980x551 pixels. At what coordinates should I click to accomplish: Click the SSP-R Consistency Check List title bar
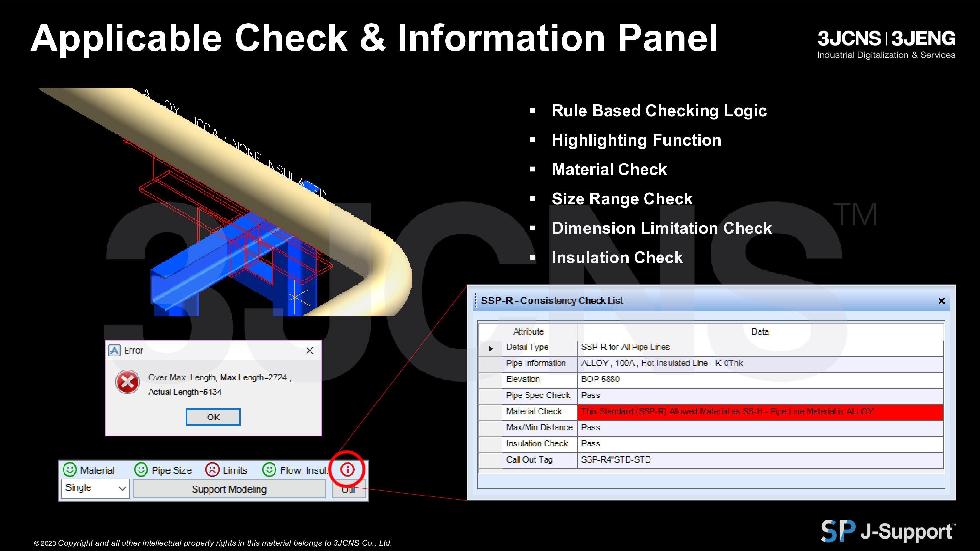[710, 301]
